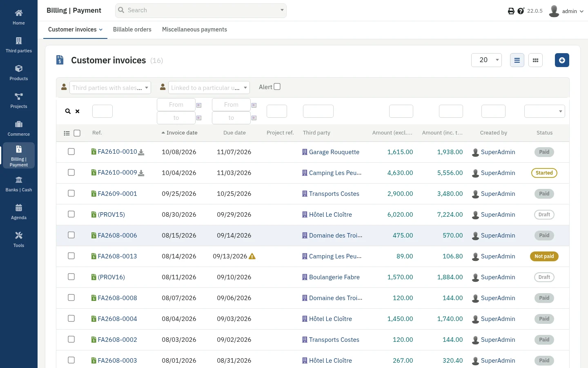Clear search filters with the X icon
588x368 pixels.
(x=77, y=111)
